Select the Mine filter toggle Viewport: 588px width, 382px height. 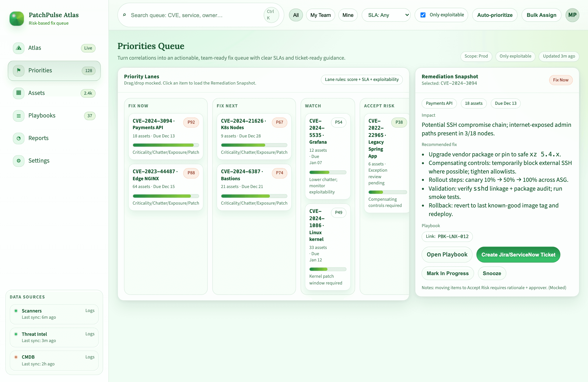pyautogui.click(x=348, y=15)
